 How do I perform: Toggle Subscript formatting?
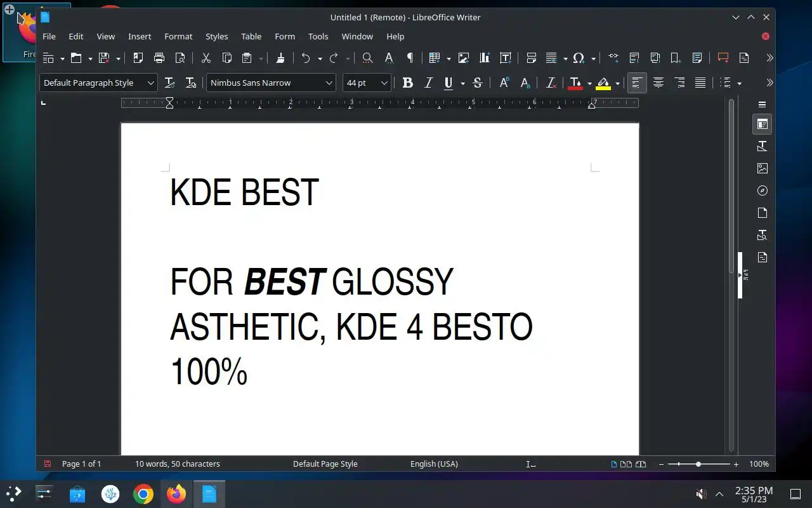525,83
